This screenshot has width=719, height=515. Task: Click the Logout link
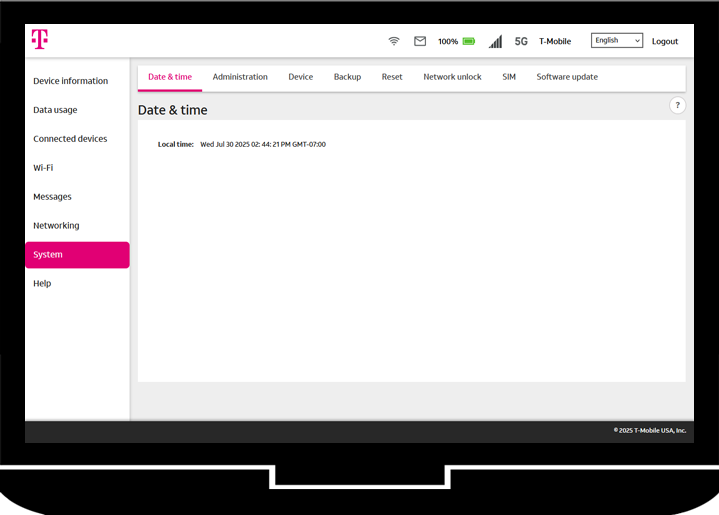(664, 41)
